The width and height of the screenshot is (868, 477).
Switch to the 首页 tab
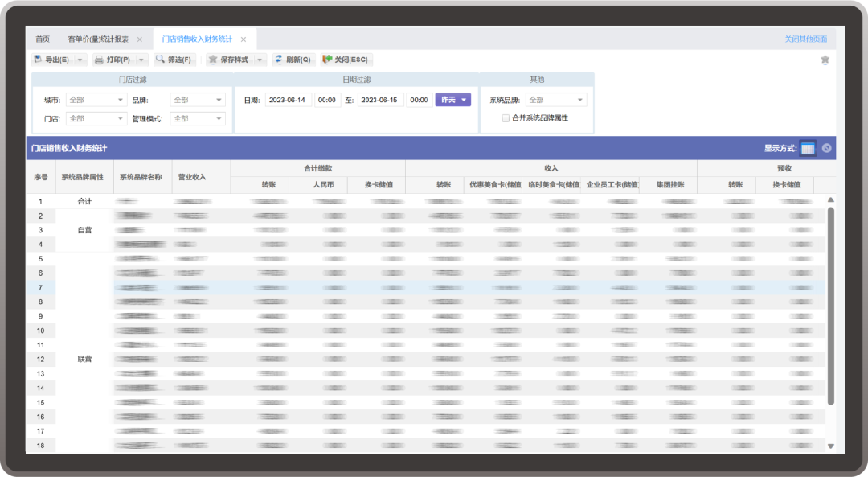click(x=43, y=39)
